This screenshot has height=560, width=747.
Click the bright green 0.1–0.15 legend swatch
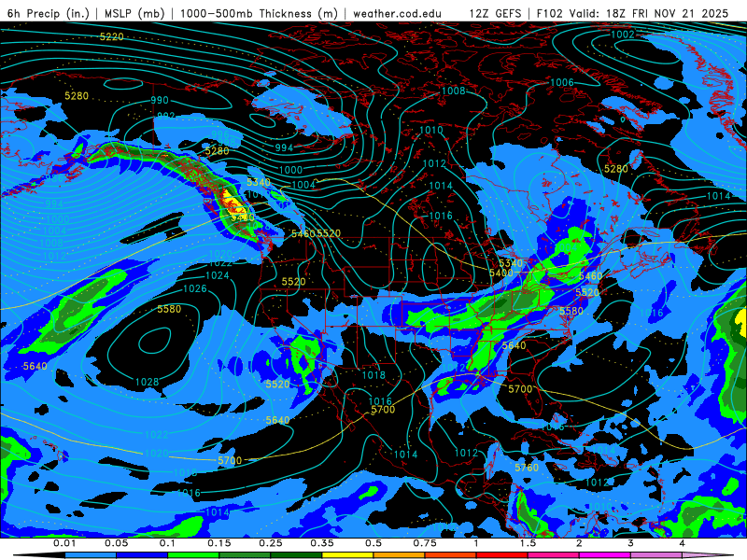[x=193, y=555]
